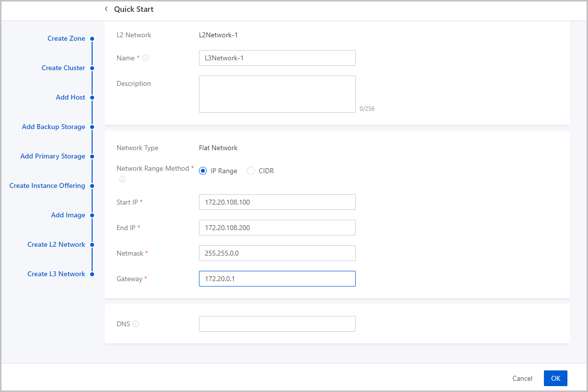
Task: Open the Add Host step
Action: click(71, 97)
